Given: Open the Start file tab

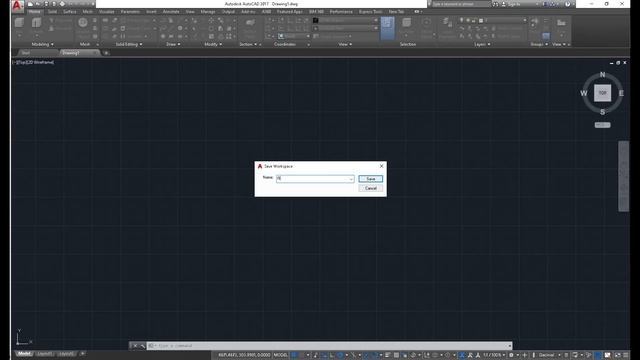Looking at the screenshot, I should click(25, 53).
